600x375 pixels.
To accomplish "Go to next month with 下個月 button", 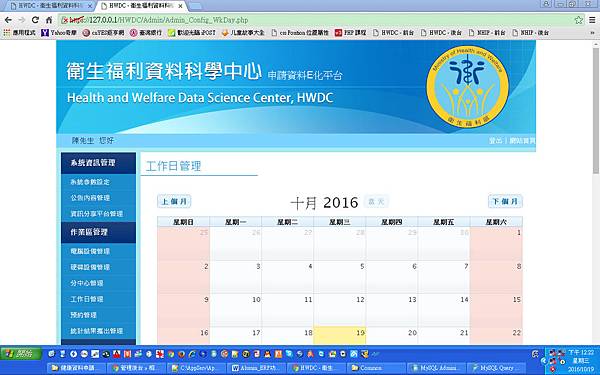I will [x=505, y=201].
